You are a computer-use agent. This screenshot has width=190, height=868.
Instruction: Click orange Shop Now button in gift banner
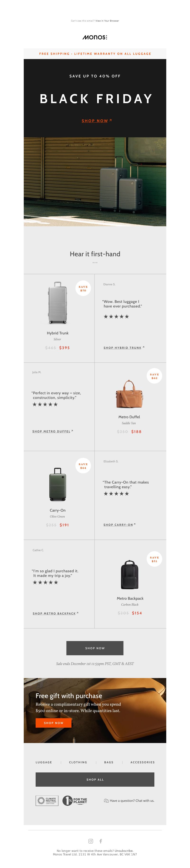[x=53, y=723]
